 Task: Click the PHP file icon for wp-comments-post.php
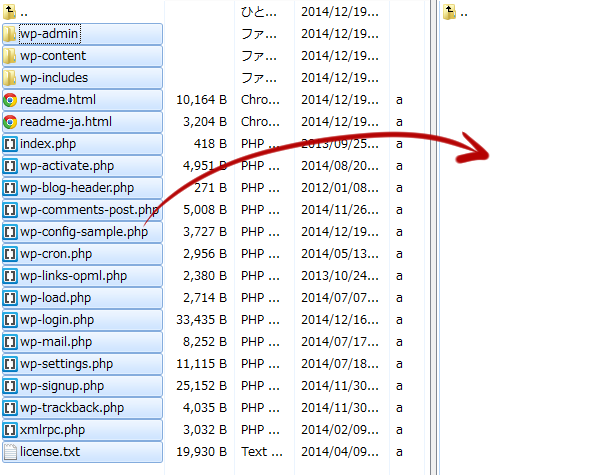(10, 210)
